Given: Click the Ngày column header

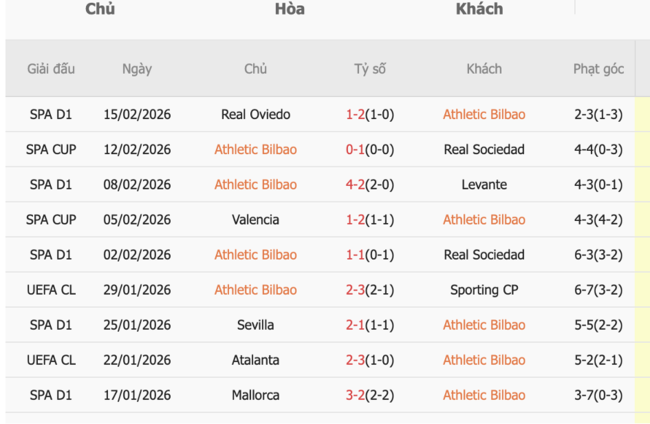Looking at the screenshot, I should coord(137,69).
